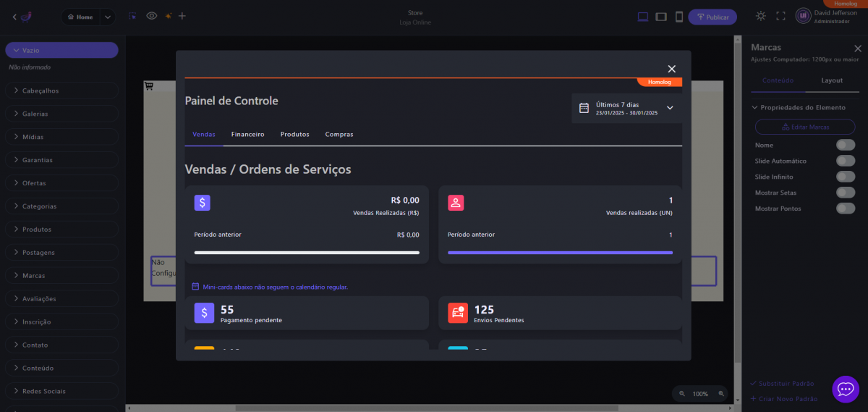Screen dimensions: 868x412
Task: Click the preview eye icon
Action: [x=152, y=16]
